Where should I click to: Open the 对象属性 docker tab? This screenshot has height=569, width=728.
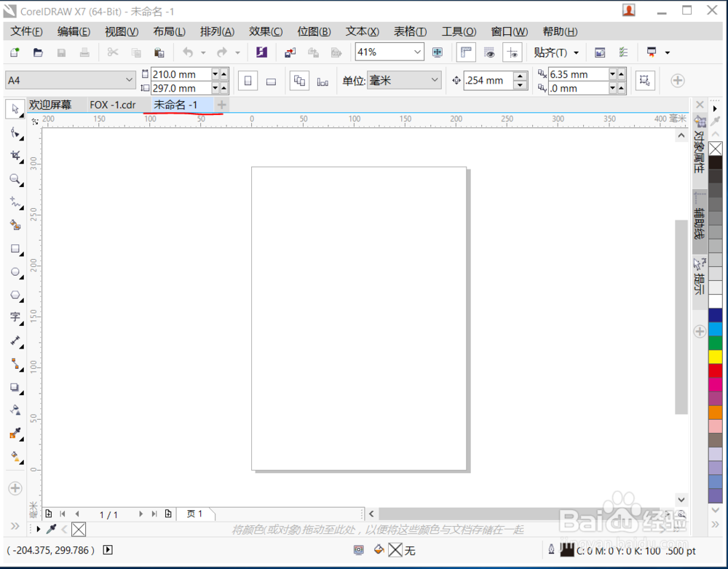point(700,145)
